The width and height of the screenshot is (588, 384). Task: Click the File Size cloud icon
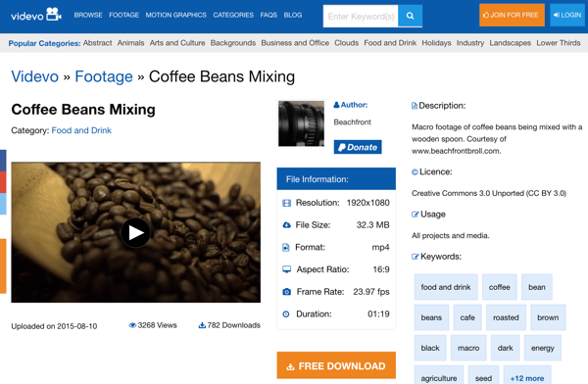286,225
